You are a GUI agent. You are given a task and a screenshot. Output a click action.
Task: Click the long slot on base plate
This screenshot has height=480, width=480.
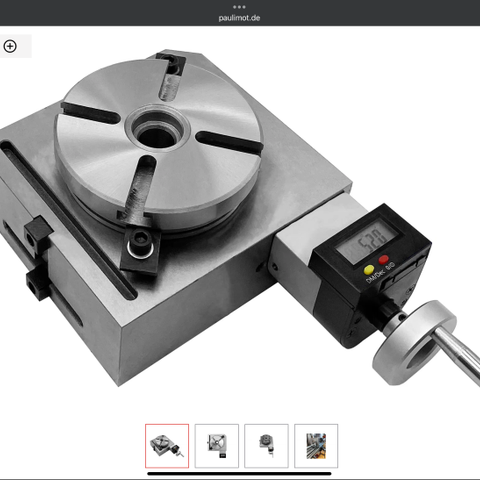point(68,220)
